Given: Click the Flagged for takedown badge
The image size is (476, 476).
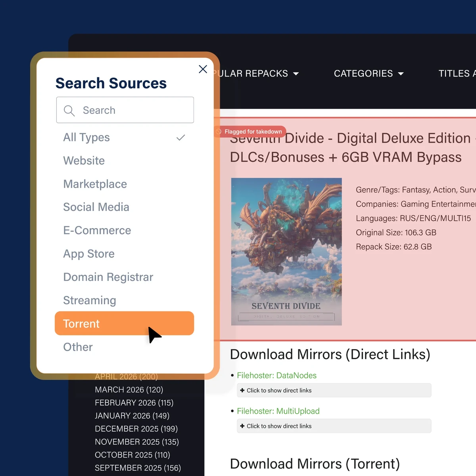Looking at the screenshot, I should [x=250, y=132].
